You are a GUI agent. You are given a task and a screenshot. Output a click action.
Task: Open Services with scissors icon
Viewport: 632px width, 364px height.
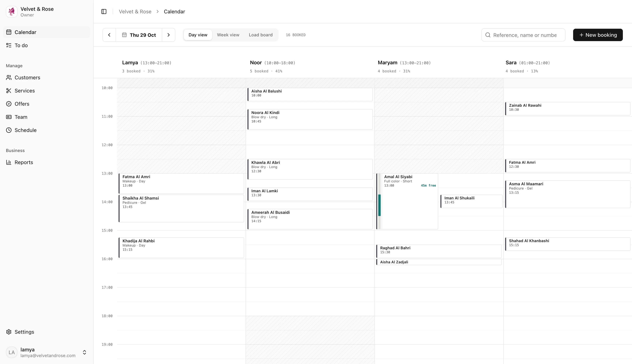point(46,91)
